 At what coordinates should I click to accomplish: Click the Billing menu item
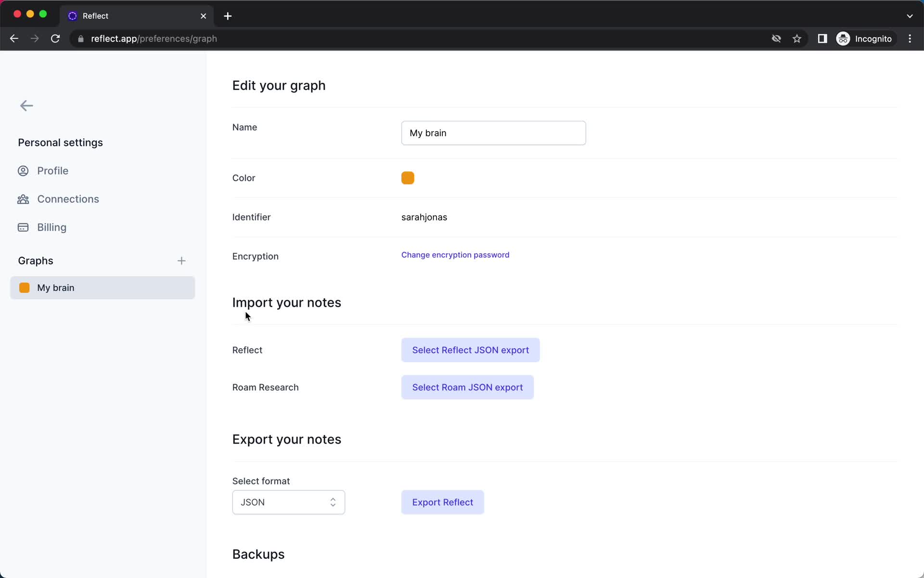(51, 227)
